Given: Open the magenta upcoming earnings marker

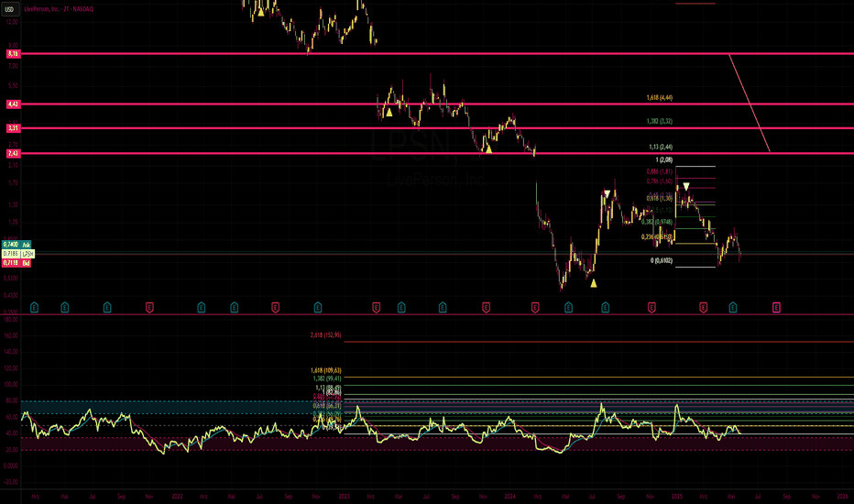Looking at the screenshot, I should [x=776, y=308].
